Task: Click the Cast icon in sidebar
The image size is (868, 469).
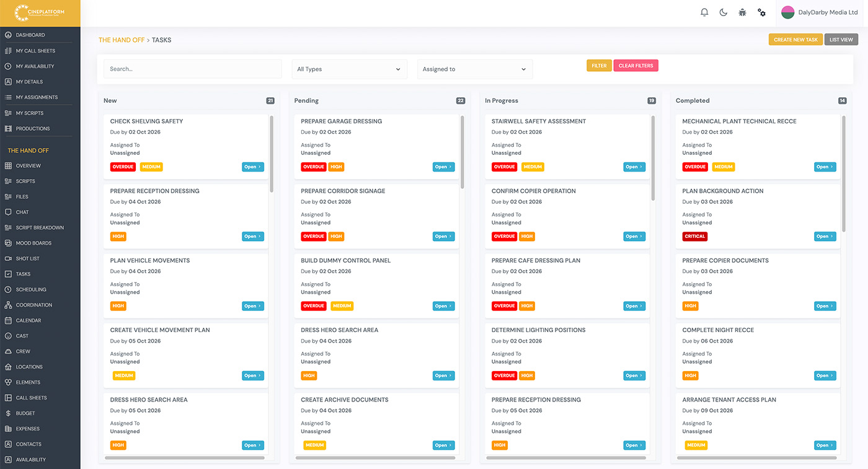Action: [x=8, y=336]
